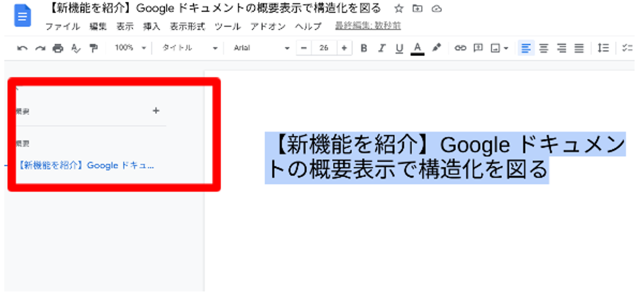
Task: Increase font size with plus button
Action: point(344,48)
